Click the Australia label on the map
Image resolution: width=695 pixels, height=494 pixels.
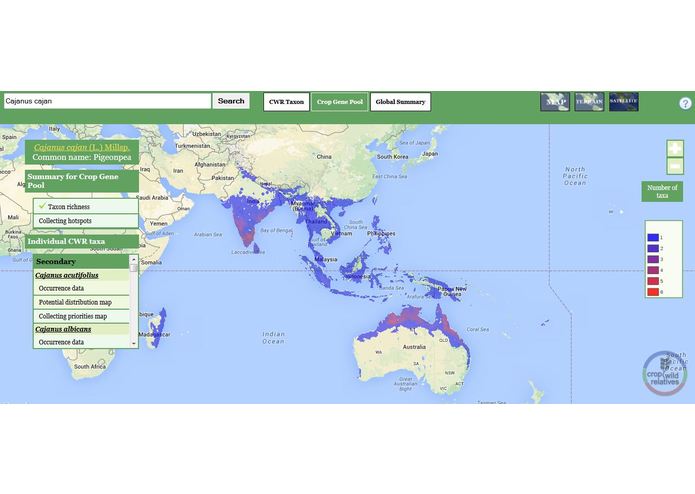pyautogui.click(x=414, y=347)
